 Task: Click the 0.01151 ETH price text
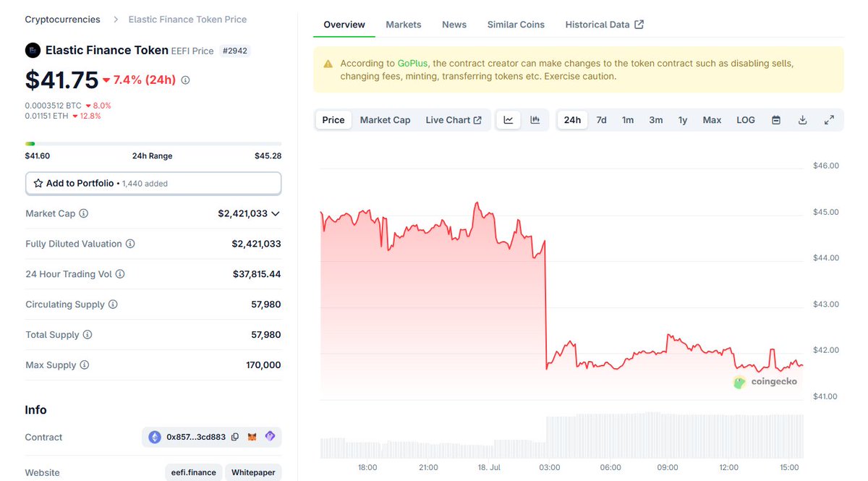point(47,116)
